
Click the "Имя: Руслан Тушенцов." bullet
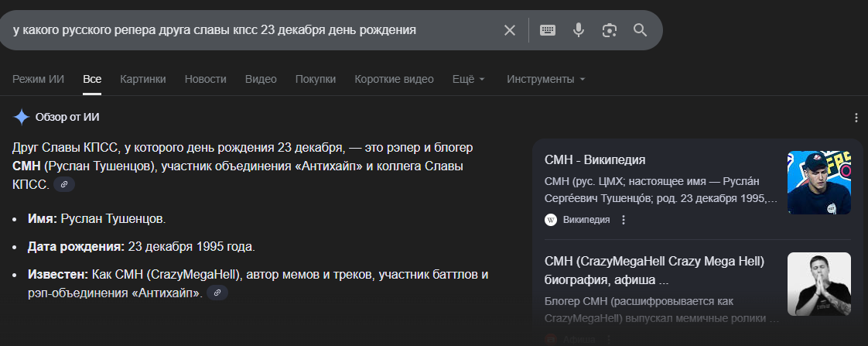(97, 219)
